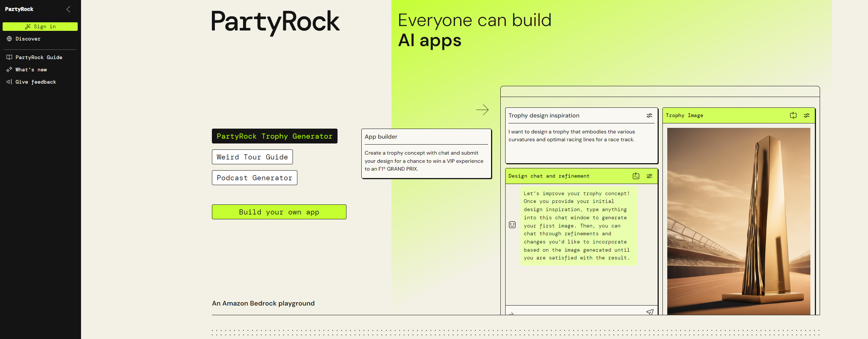Viewport: 868px width, 339px height.
Task: Open settings icon of Trophy Image widget
Action: click(x=807, y=116)
